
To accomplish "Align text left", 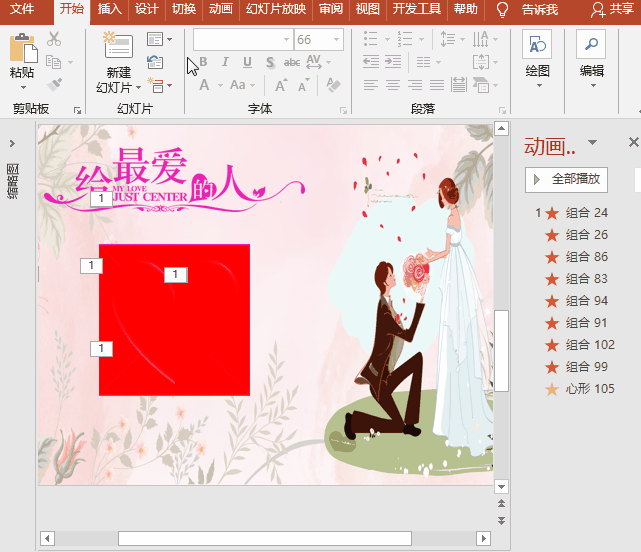I will point(371,85).
